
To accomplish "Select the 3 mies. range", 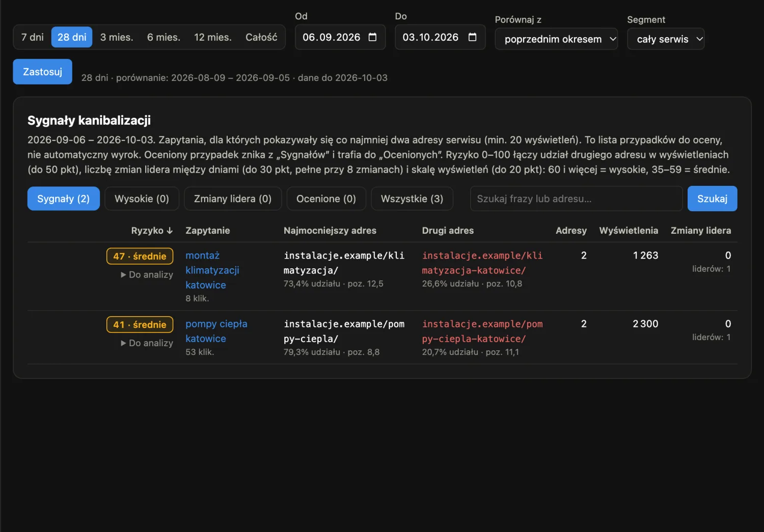I will tap(117, 37).
